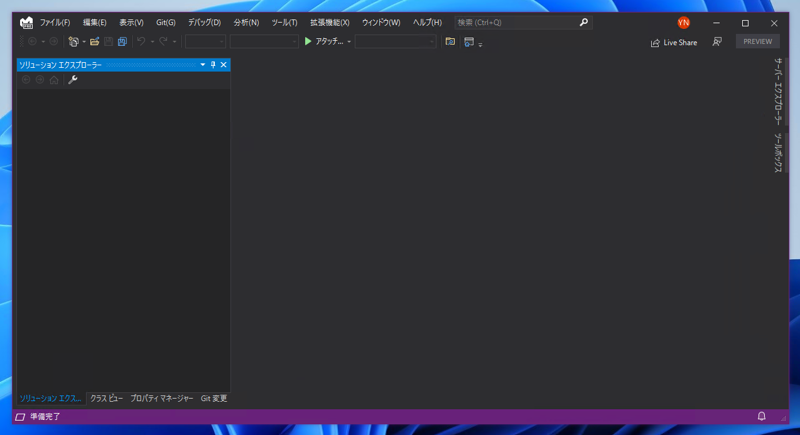Click the YN account avatar
The width and height of the screenshot is (800, 435).
684,22
